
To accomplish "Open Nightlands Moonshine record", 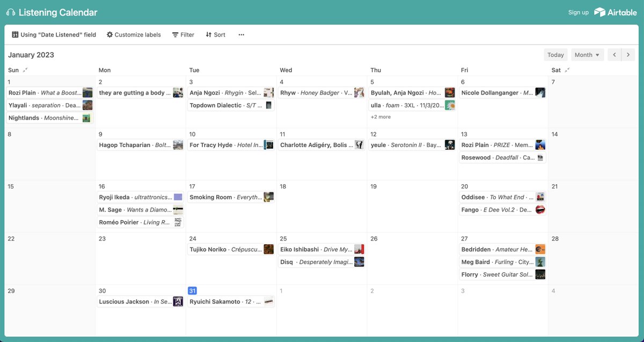I will (x=50, y=118).
